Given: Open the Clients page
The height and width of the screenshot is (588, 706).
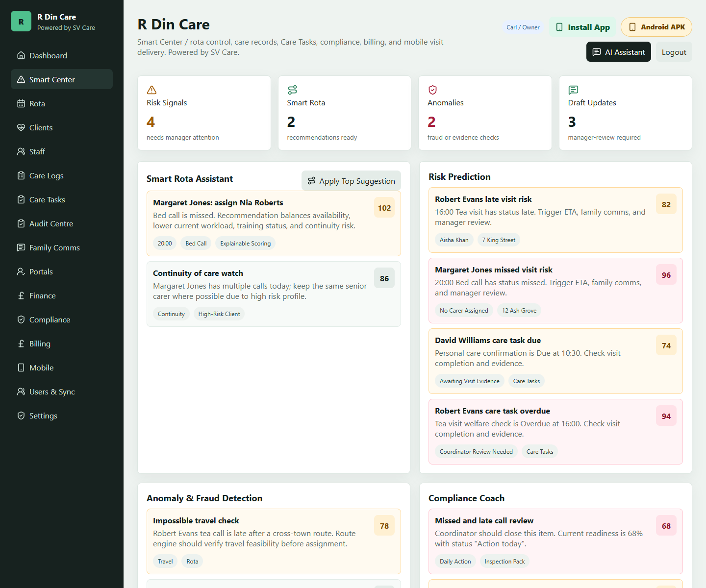Looking at the screenshot, I should click(x=62, y=127).
